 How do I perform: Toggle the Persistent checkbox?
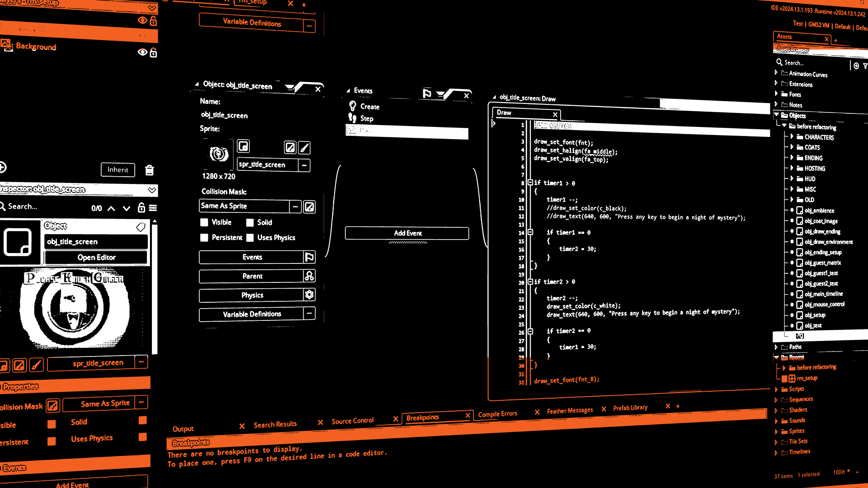(x=204, y=238)
